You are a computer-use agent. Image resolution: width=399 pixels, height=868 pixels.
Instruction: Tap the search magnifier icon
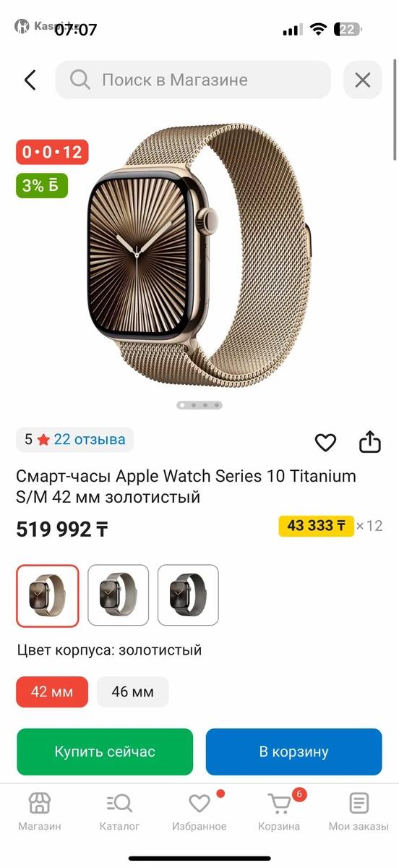80,80
